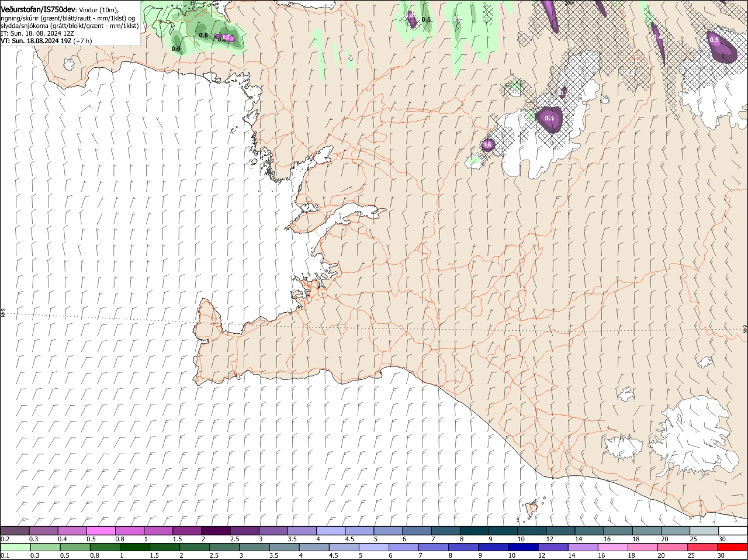Choose the upper legend swatch starting at 20
This screenshot has width=748, height=560.
click(x=675, y=530)
